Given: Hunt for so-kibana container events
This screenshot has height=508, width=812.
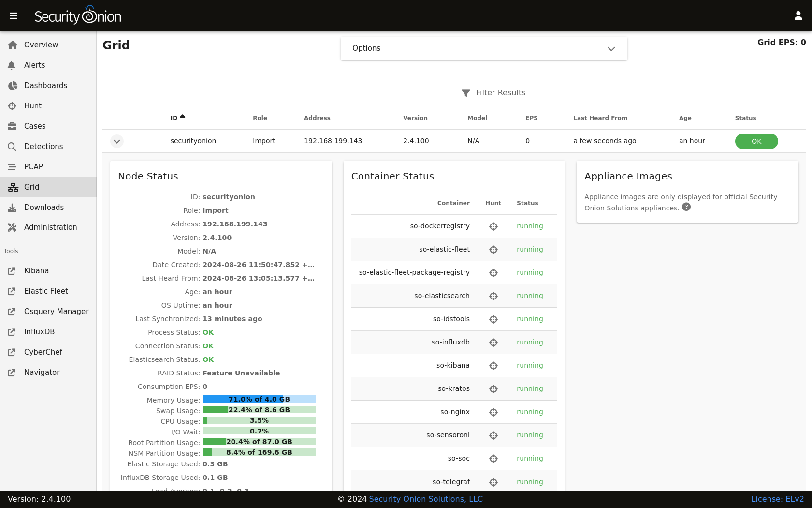Looking at the screenshot, I should tap(493, 366).
